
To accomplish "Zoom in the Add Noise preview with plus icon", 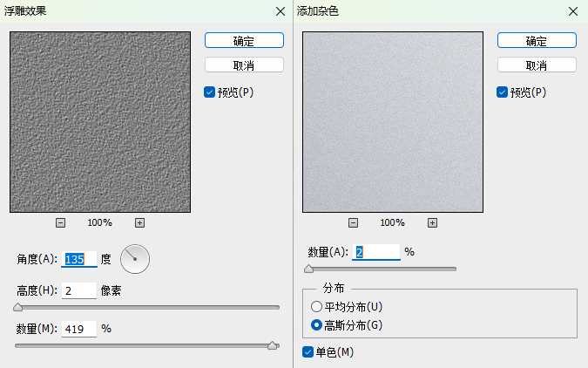I will (432, 223).
